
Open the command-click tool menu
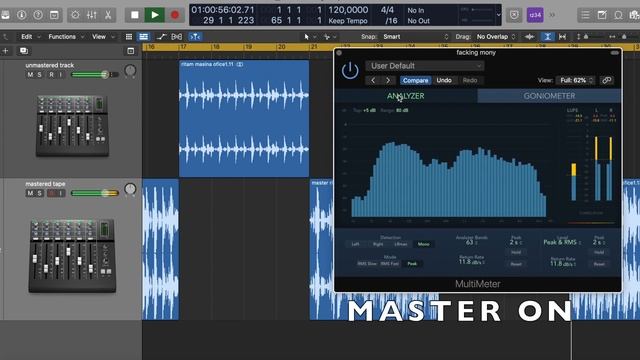(330, 37)
